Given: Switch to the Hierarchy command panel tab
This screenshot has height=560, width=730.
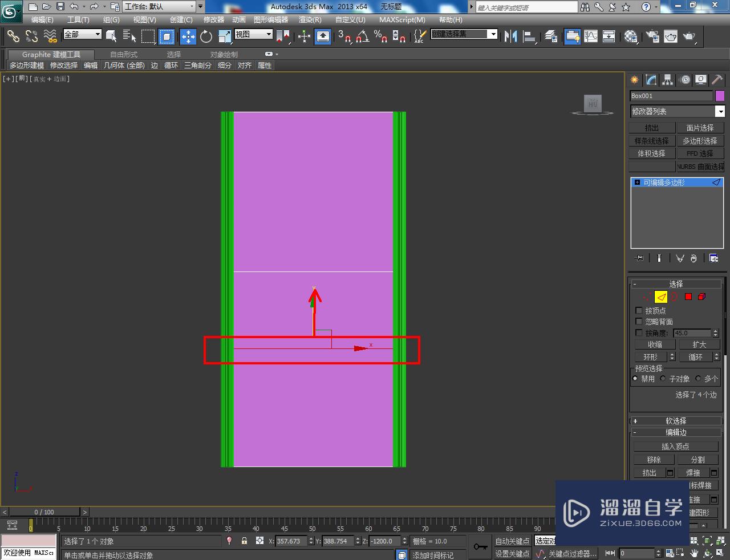Looking at the screenshot, I should 668,80.
